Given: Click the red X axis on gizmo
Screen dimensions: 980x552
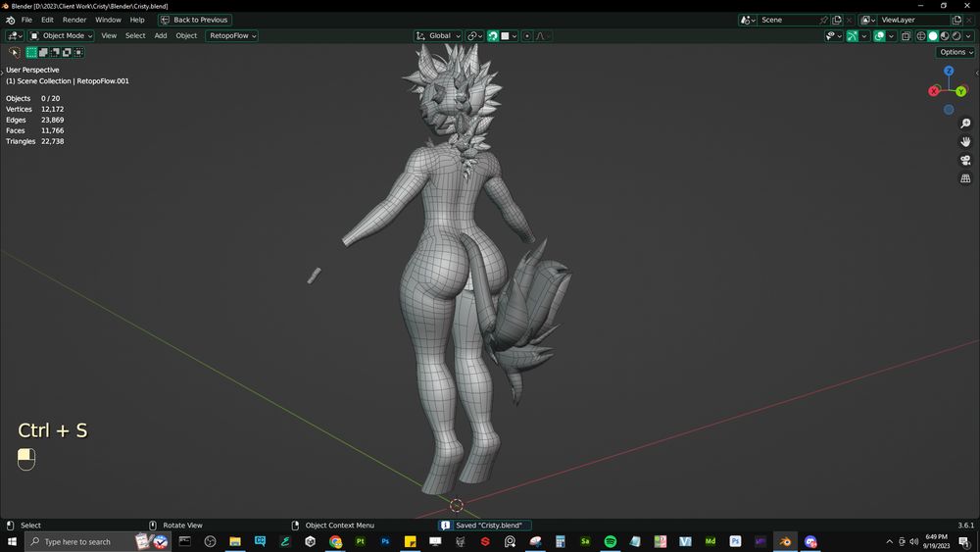Looking at the screenshot, I should [x=934, y=91].
